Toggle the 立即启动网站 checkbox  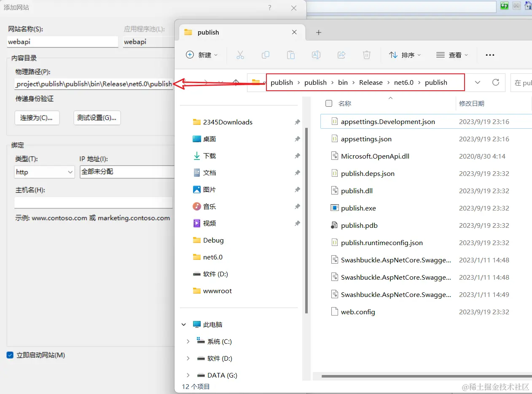10,355
